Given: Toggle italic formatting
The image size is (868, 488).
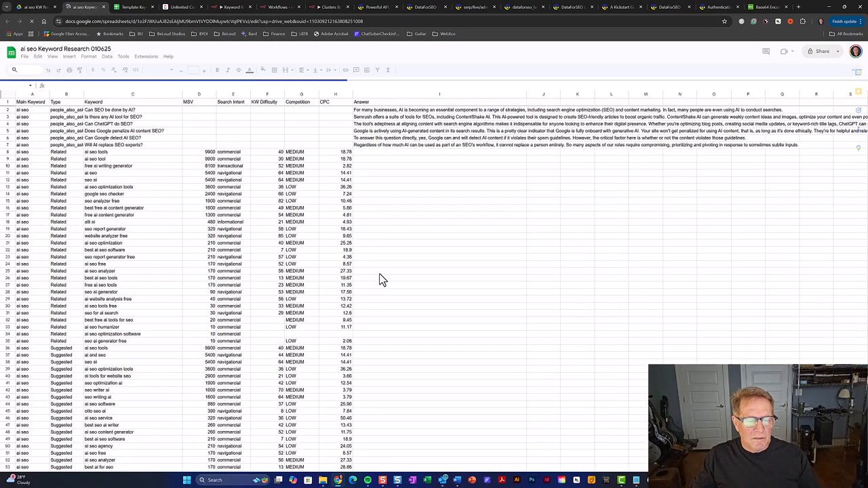Looking at the screenshot, I should [228, 70].
